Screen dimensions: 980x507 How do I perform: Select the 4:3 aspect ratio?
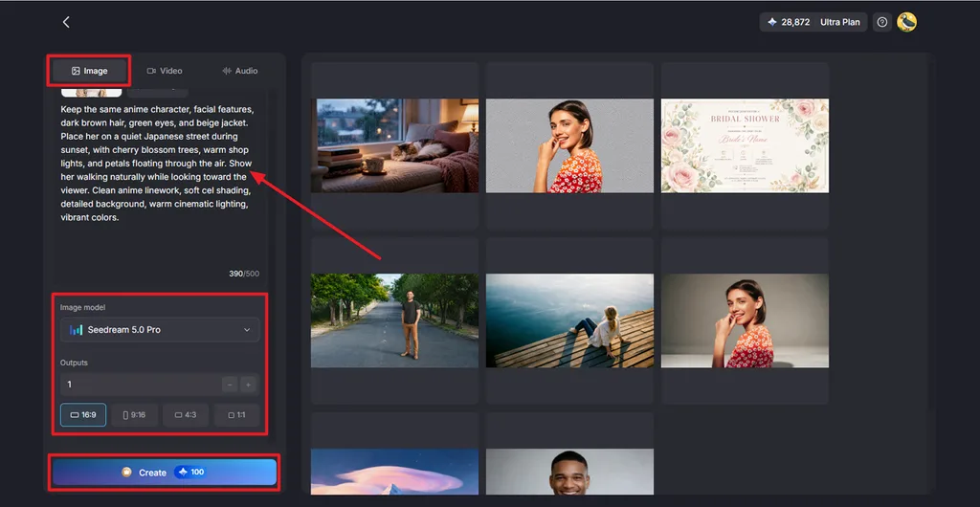click(186, 414)
